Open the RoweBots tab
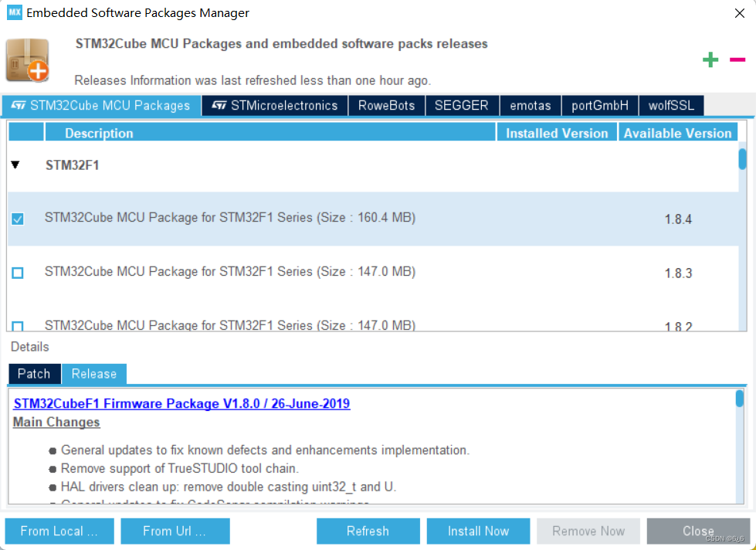 click(x=386, y=106)
